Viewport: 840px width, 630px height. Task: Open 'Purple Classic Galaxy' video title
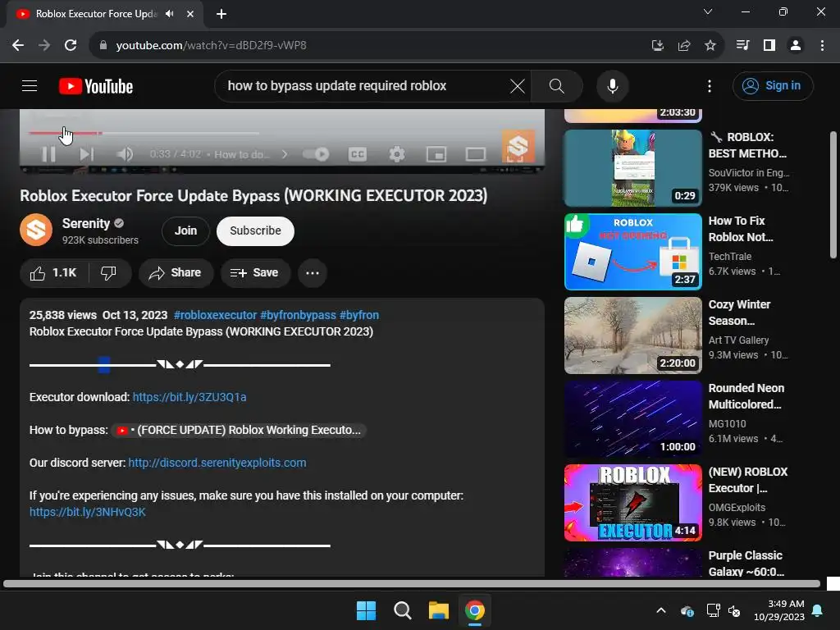click(x=746, y=564)
